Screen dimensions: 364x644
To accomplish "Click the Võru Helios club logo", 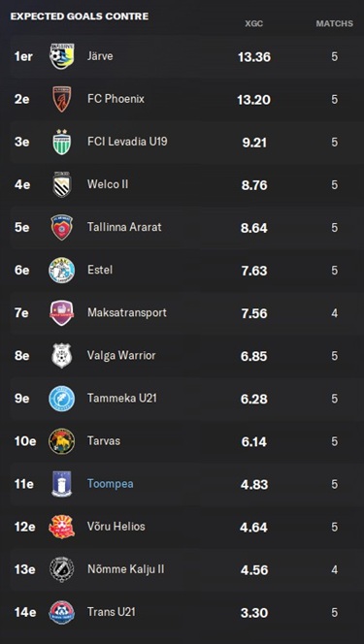I will tap(61, 527).
